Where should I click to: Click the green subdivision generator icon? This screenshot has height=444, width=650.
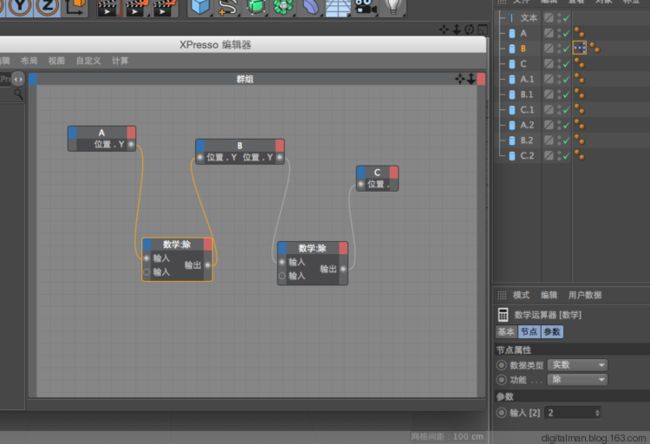pos(256,7)
